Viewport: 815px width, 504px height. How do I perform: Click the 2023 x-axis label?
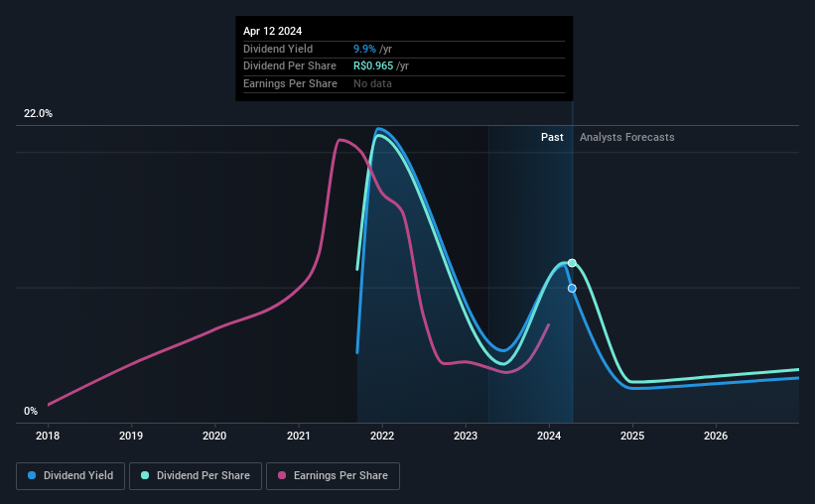[466, 436]
